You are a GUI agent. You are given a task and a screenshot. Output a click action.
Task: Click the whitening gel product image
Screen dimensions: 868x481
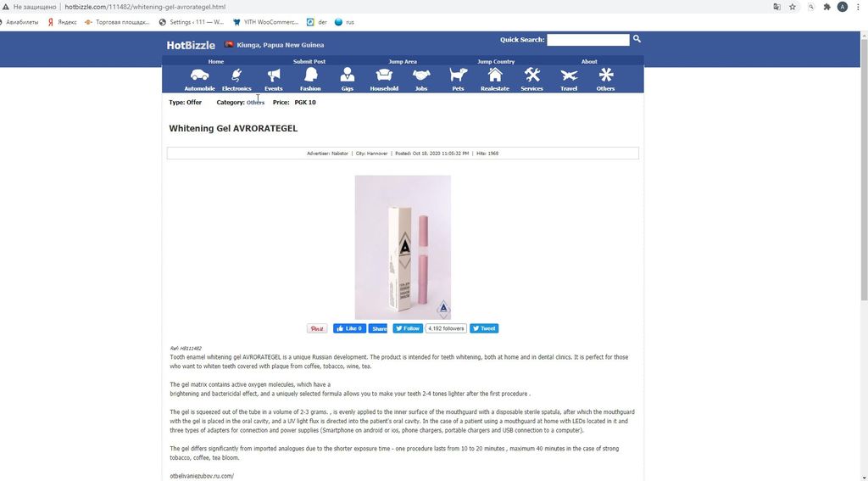403,247
